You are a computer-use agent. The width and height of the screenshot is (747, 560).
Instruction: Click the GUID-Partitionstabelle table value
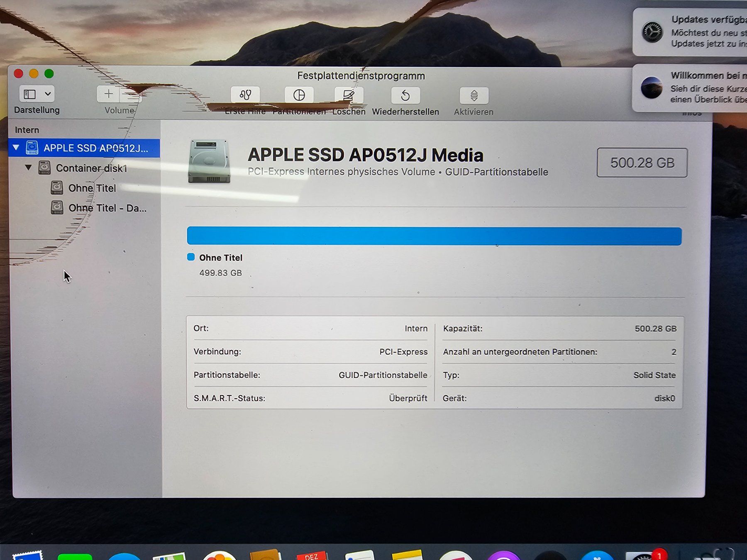point(383,375)
